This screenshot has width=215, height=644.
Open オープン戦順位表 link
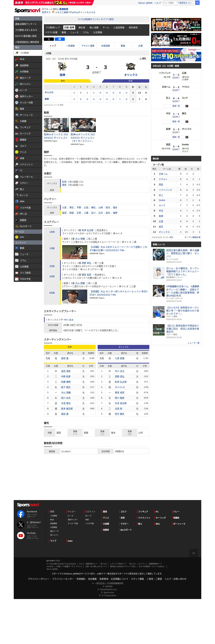(x=192, y=237)
